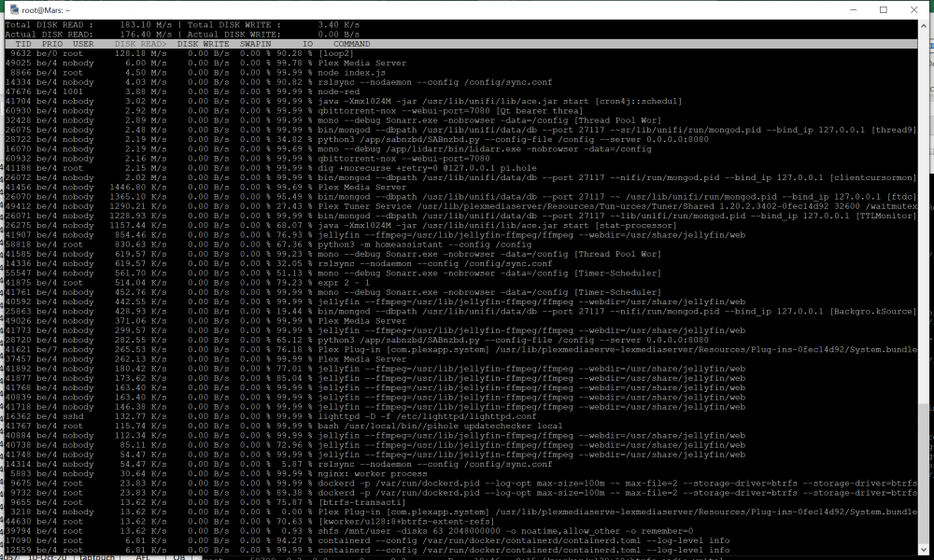The image size is (934, 560).
Task: Click the 34.82 % IO value
Action: [x=294, y=139]
